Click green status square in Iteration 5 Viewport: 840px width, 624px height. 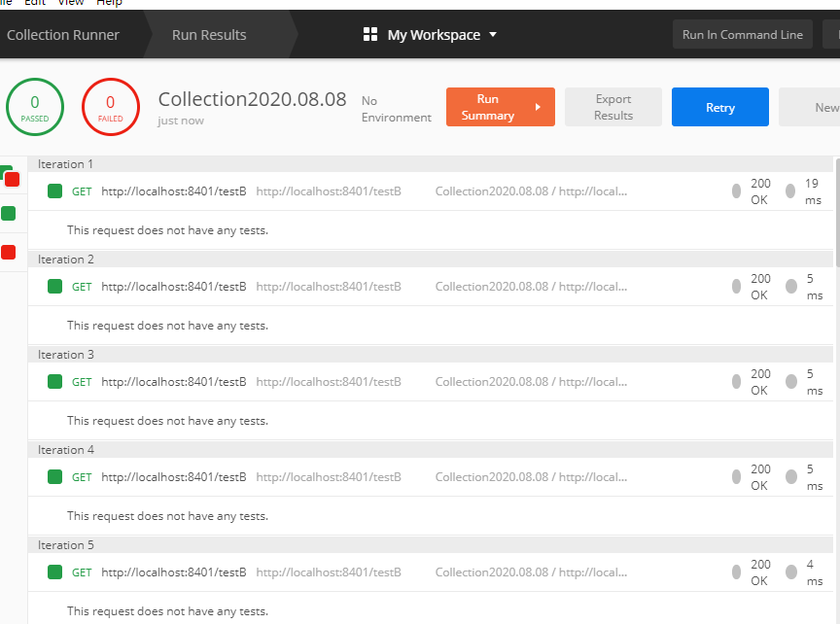[54, 572]
